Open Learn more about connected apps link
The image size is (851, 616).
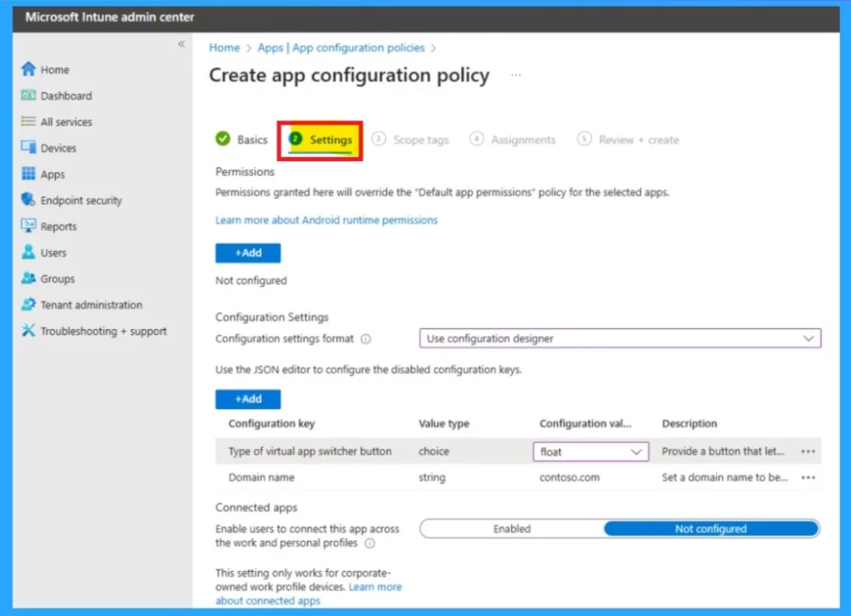[x=308, y=594]
